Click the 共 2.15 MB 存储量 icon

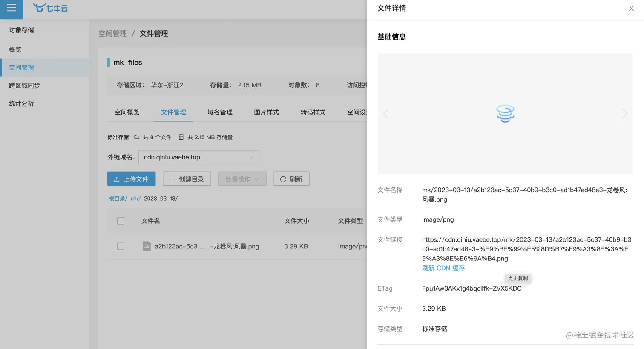(181, 137)
